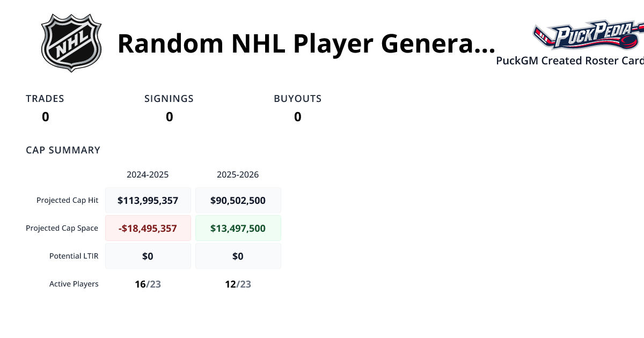Image resolution: width=644 pixels, height=338 pixels.
Task: Select the Potential LTIR $0 for 2025-2026
Action: [238, 256]
